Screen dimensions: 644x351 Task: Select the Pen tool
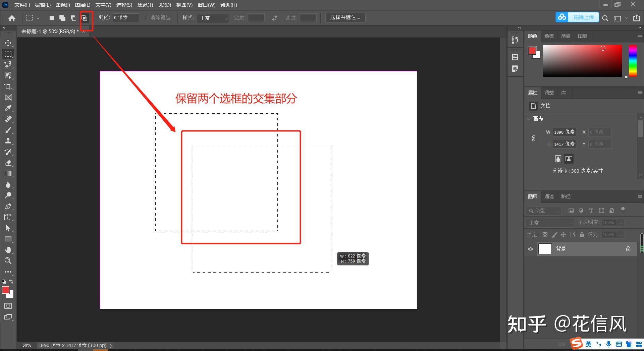tap(8, 207)
